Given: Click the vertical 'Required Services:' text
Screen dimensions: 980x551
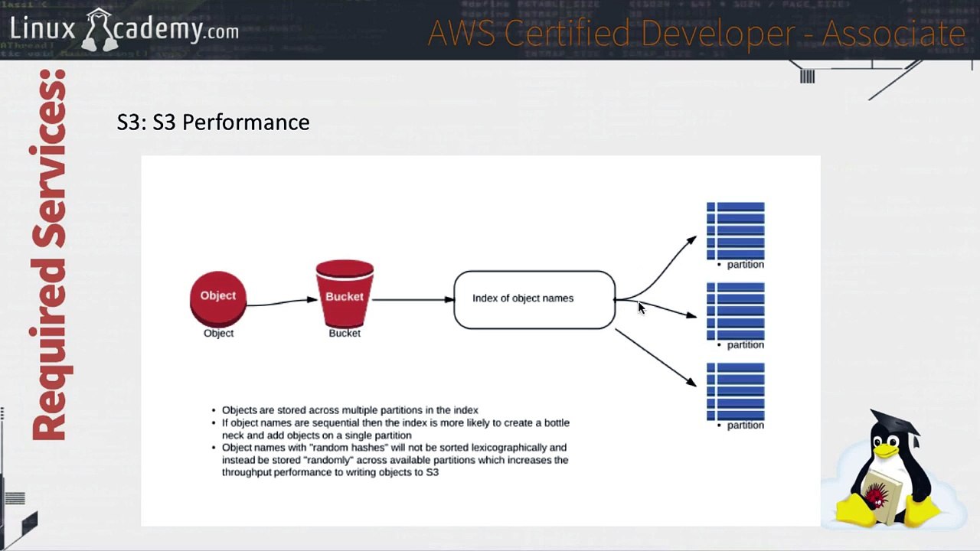Looking at the screenshot, I should [49, 255].
